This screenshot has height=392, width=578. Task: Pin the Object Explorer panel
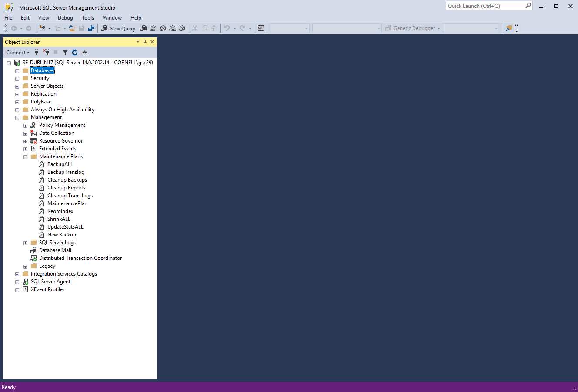click(145, 42)
